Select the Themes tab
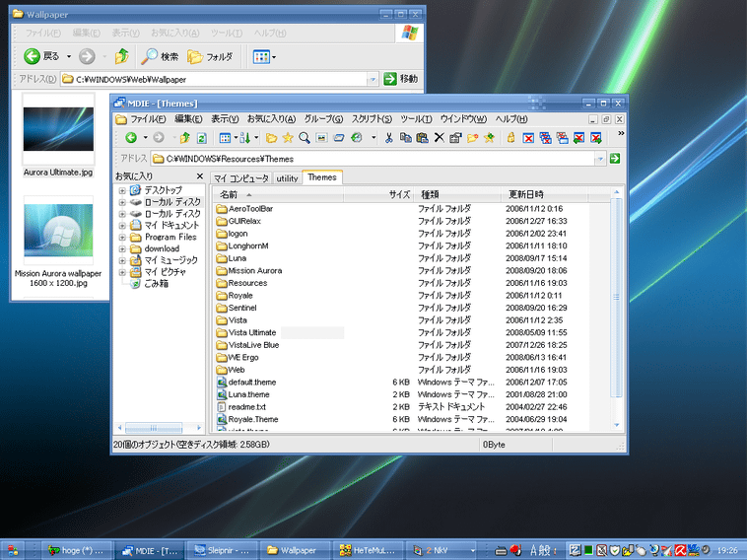 [x=322, y=177]
